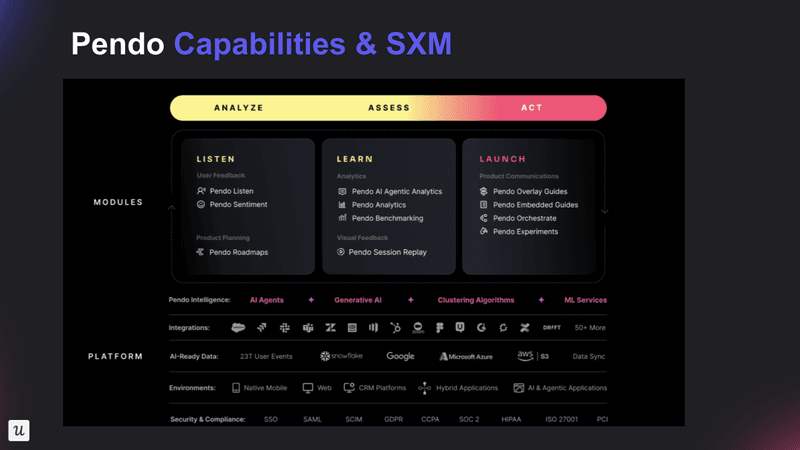
Task: Select the ASSESS segment of the bar
Action: [389, 108]
